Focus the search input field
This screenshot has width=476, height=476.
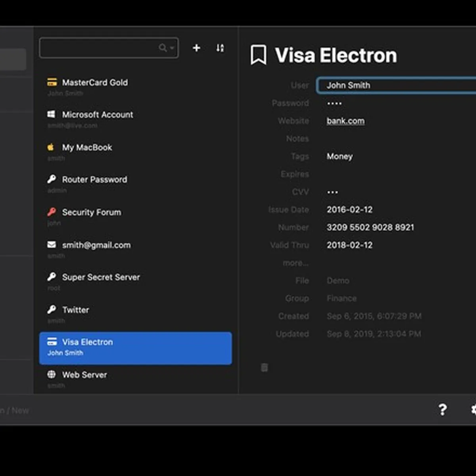tap(109, 48)
